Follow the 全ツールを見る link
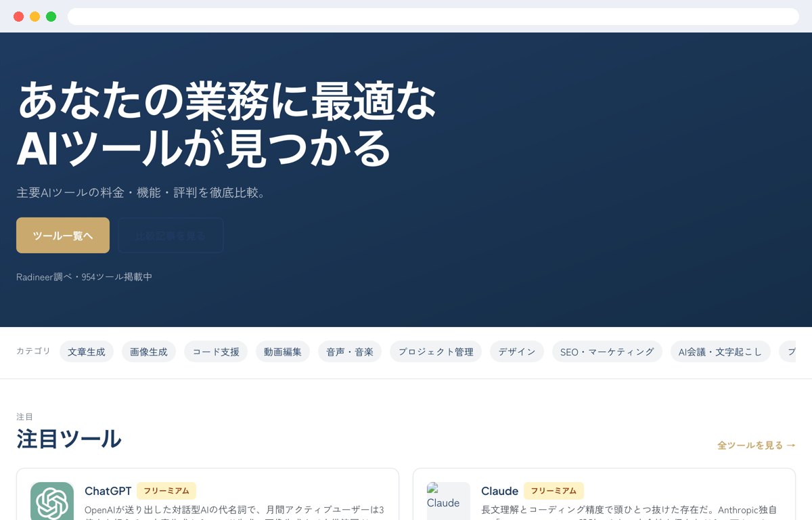Image resolution: width=812 pixels, height=520 pixels. pos(757,445)
